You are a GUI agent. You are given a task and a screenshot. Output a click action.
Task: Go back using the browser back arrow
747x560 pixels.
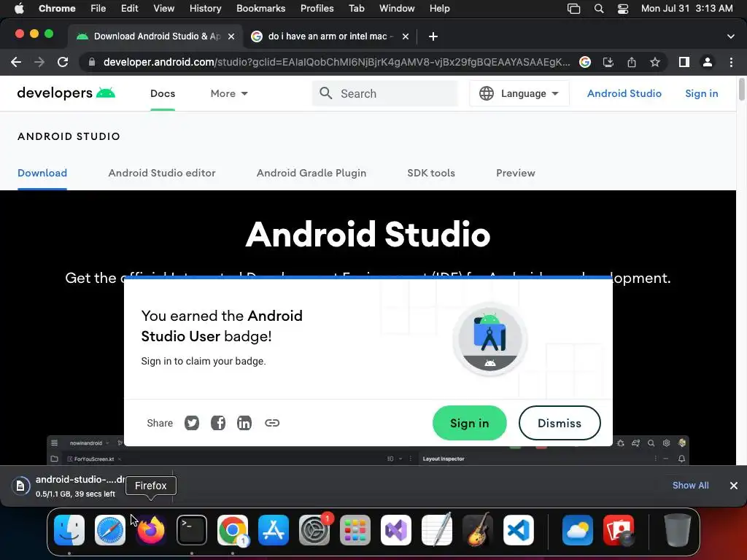click(x=16, y=62)
